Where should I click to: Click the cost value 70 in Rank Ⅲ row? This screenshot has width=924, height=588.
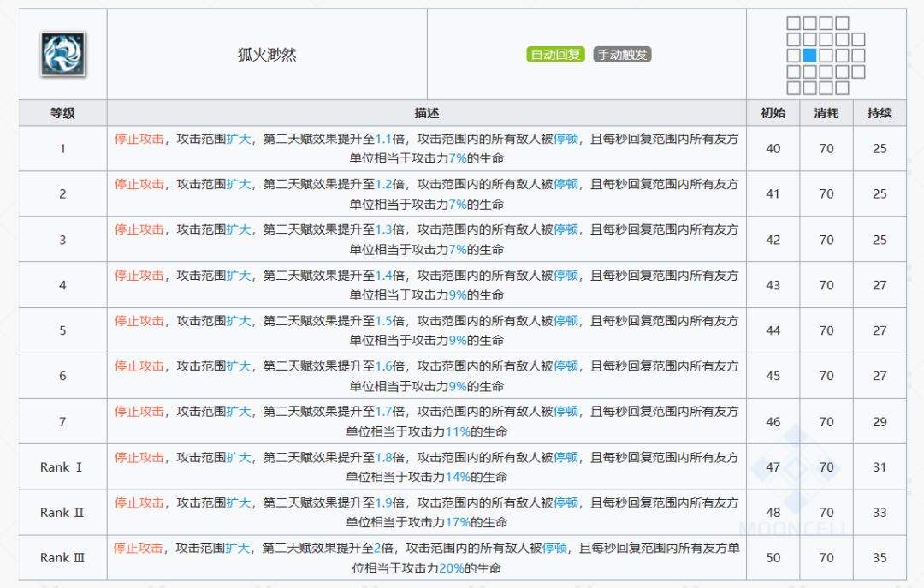(826, 558)
